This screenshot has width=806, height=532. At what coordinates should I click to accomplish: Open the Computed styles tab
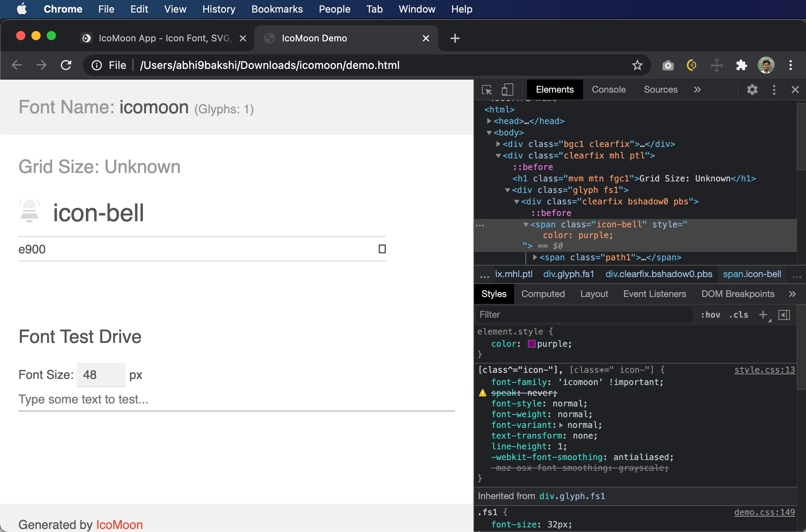[x=543, y=294]
